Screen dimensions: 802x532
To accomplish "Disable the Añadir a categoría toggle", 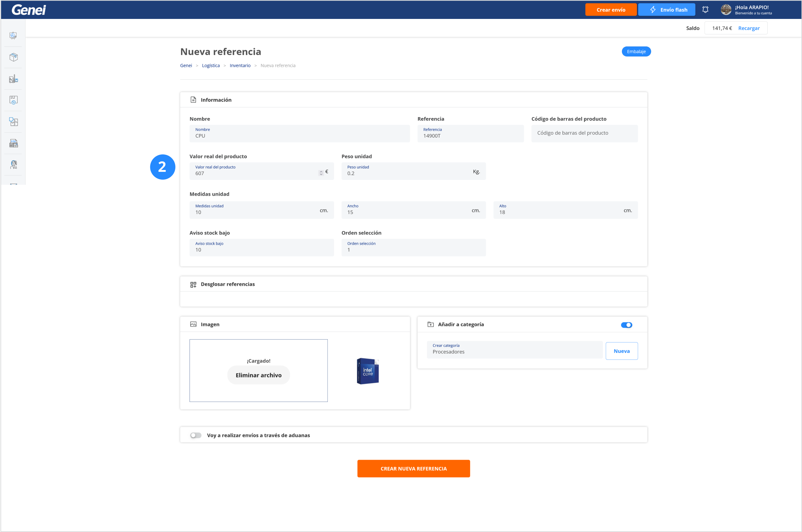I will 626,325.
